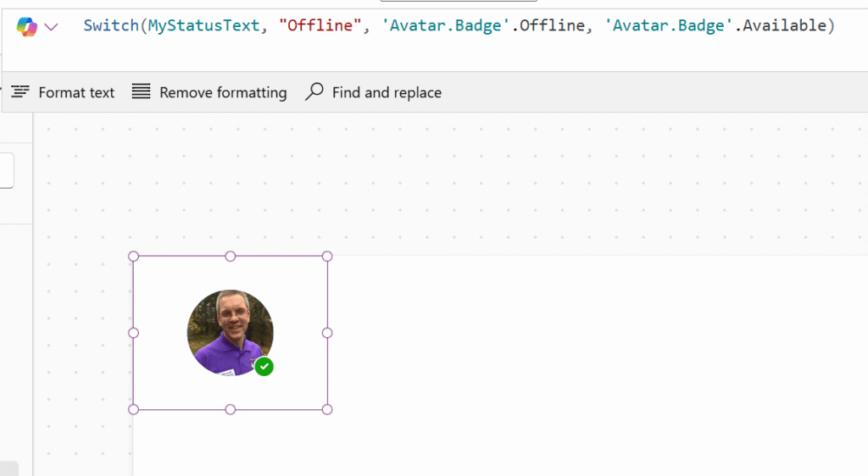Open Find and replace
868x476 pixels.
click(x=373, y=92)
